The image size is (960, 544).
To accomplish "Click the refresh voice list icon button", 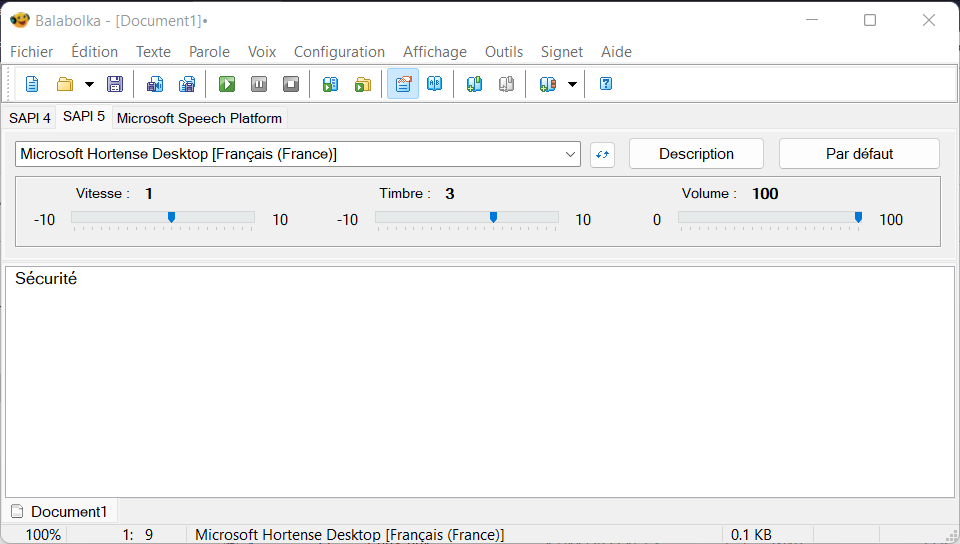I will [602, 154].
